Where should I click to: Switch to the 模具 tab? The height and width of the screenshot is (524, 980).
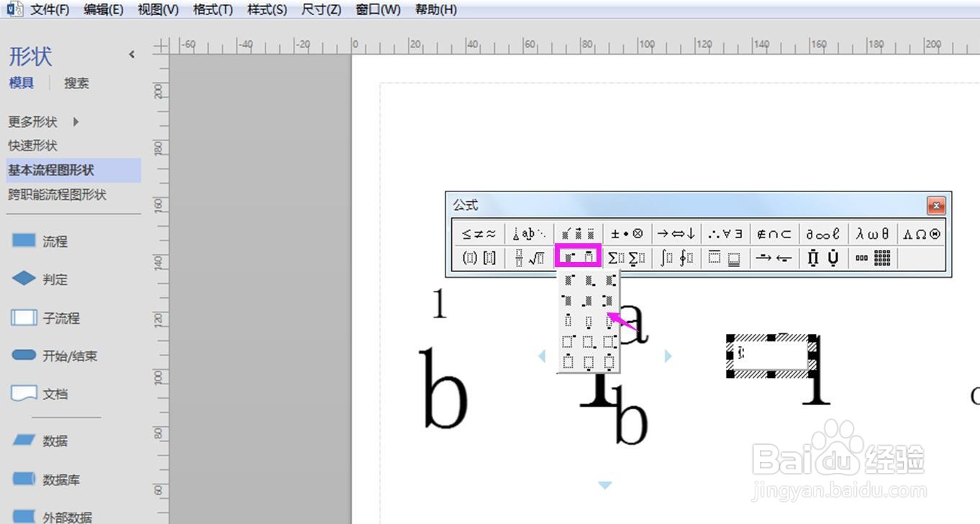(21, 83)
